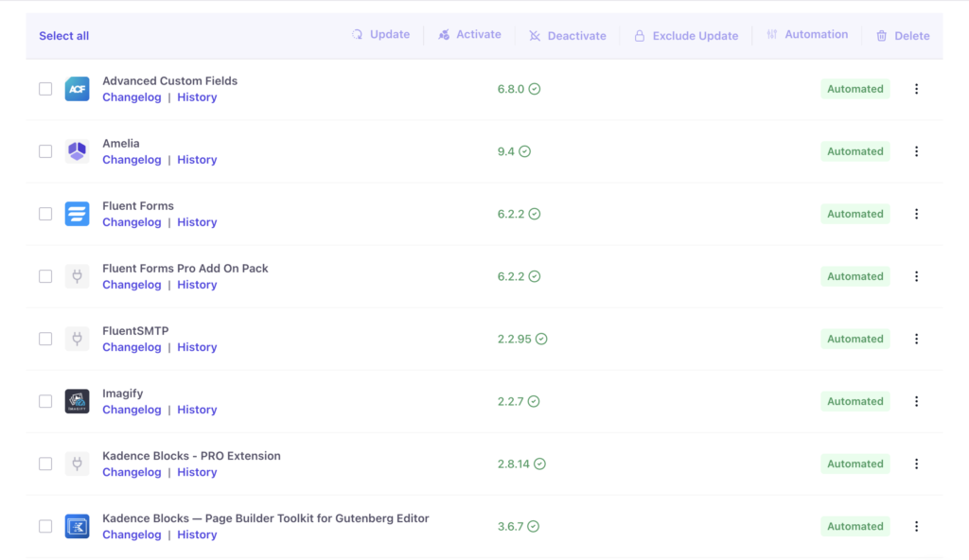Screen dimensions: 969x560
Task: Click the Deactivate bulk action
Action: [x=568, y=36]
